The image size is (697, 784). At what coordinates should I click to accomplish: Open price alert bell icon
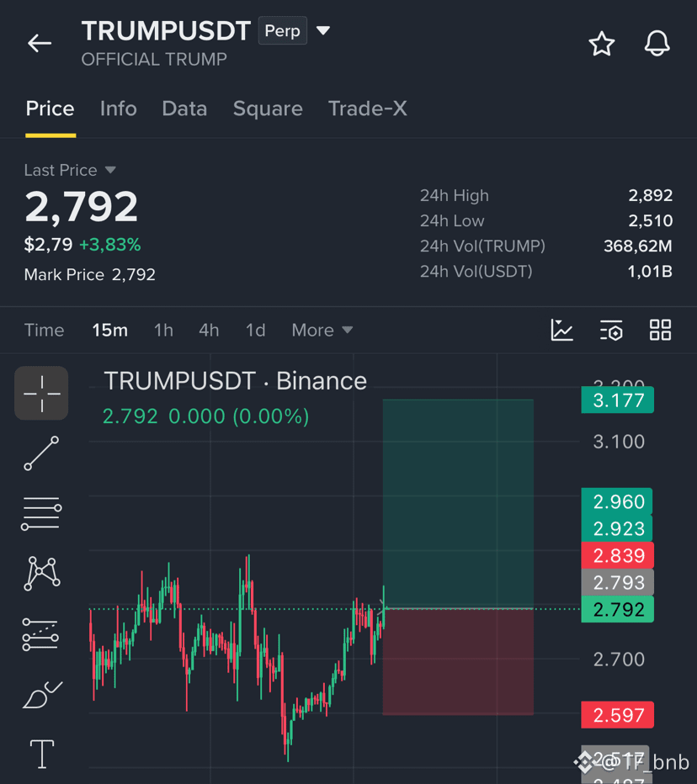[657, 44]
